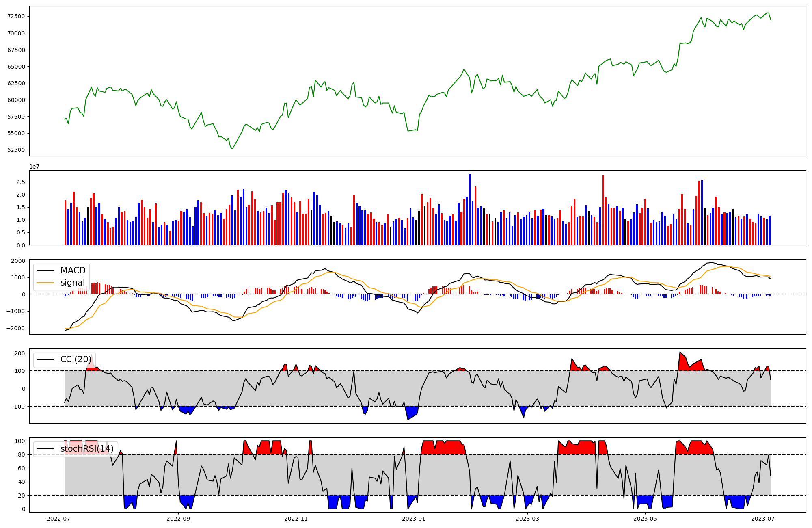Click the 2023-01 x-axis date label

coord(414,519)
